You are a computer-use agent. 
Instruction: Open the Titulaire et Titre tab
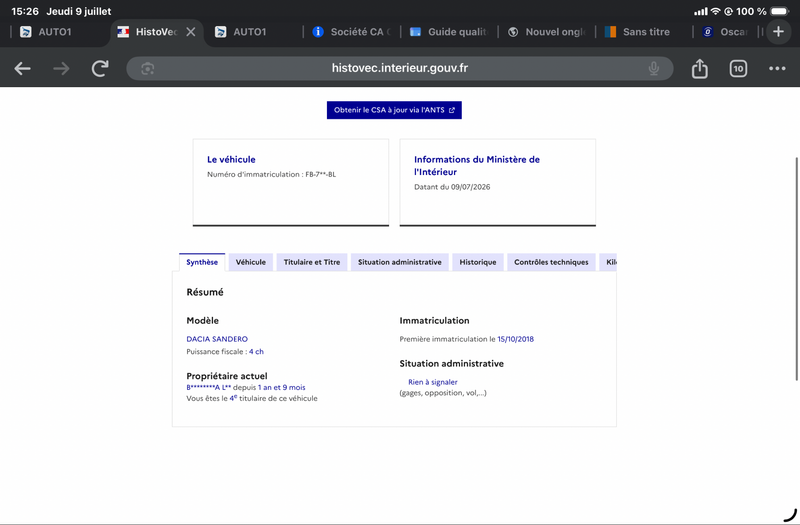[312, 262]
